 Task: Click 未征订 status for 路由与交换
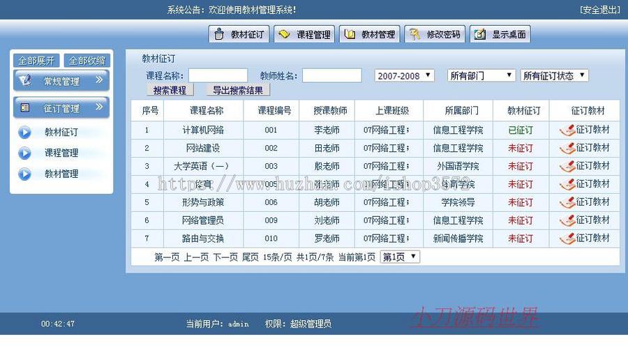coord(521,238)
